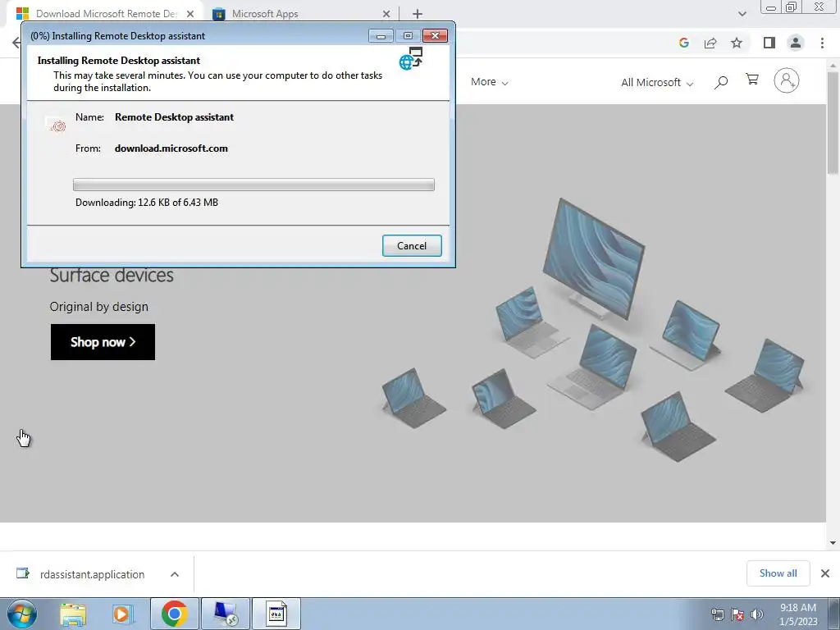Switch to the Microsoft Apps tab

(x=265, y=14)
